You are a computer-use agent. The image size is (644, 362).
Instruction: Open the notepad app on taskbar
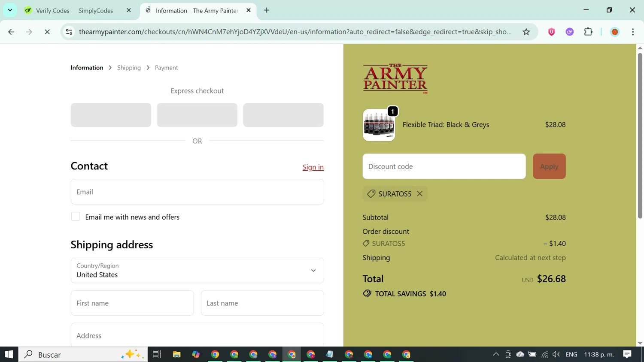330,354
